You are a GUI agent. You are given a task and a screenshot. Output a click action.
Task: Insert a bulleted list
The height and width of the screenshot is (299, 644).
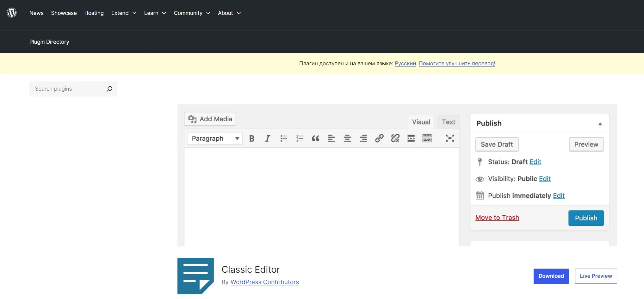pos(284,138)
